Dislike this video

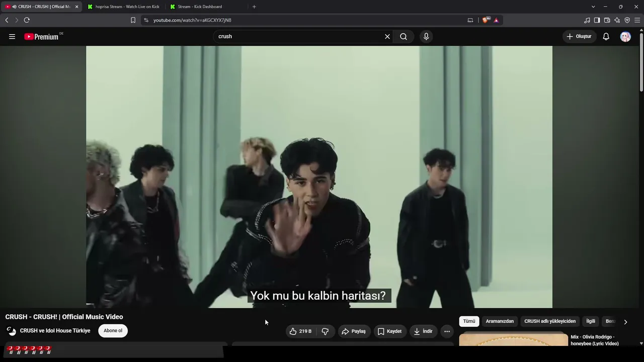(x=325, y=331)
